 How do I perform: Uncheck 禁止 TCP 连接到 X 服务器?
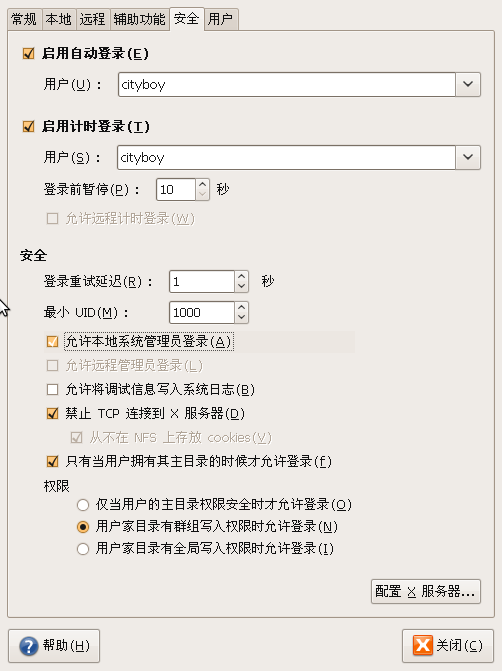[52, 413]
